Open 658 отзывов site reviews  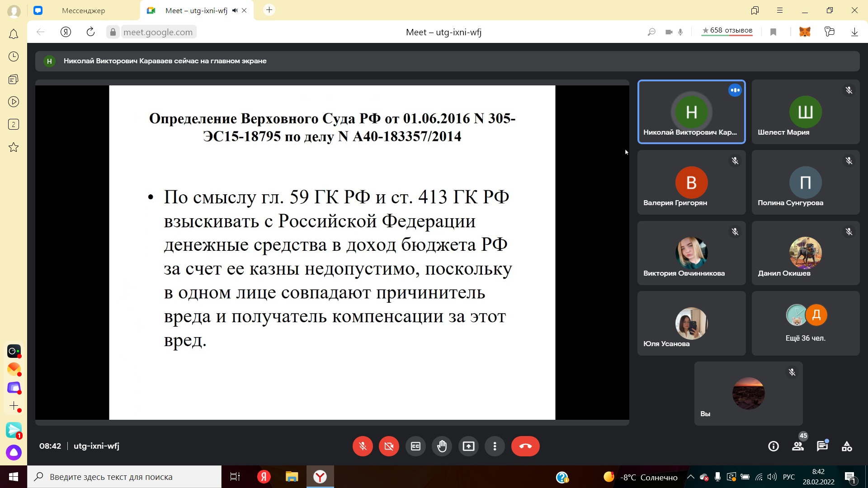(727, 31)
